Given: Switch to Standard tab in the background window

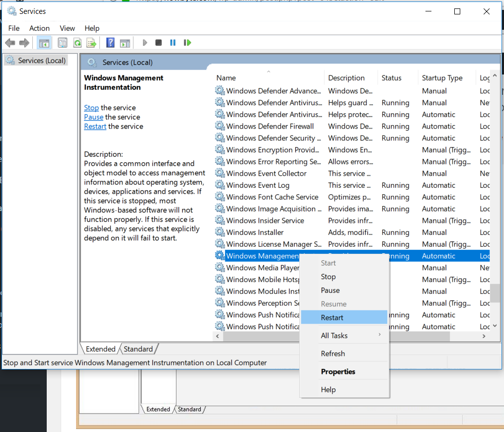Looking at the screenshot, I should pos(189,409).
